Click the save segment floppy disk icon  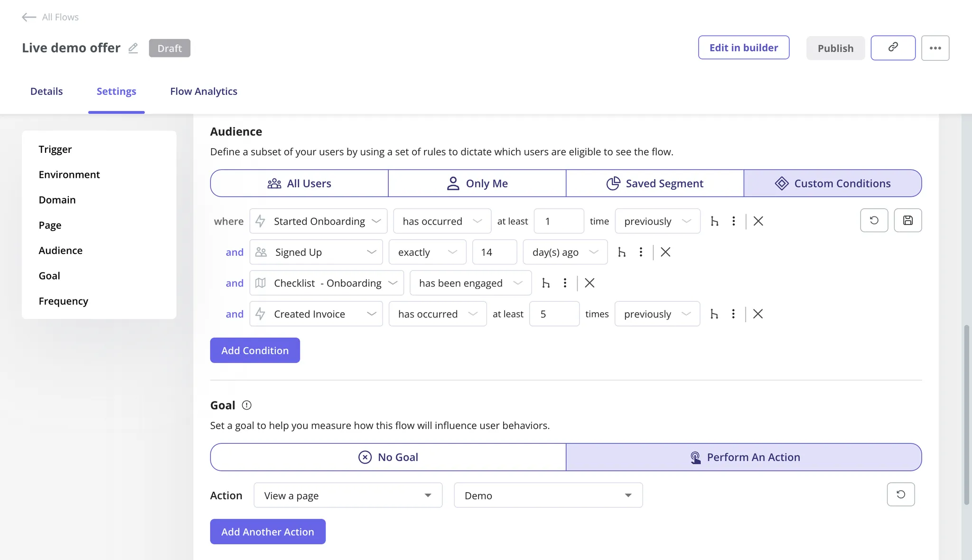[907, 220]
